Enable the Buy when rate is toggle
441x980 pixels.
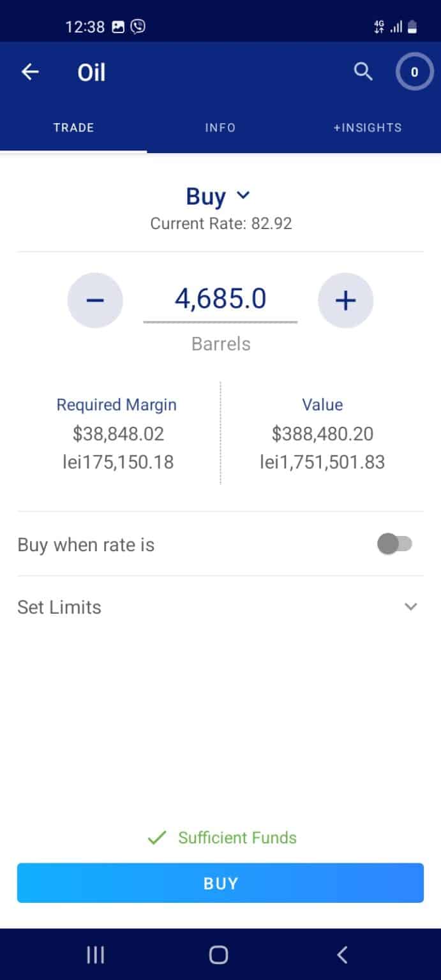(394, 544)
